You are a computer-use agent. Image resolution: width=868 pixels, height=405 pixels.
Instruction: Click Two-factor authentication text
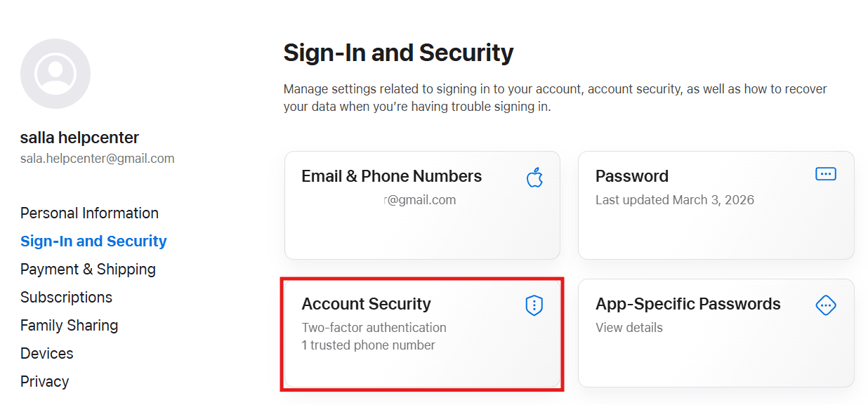(374, 328)
